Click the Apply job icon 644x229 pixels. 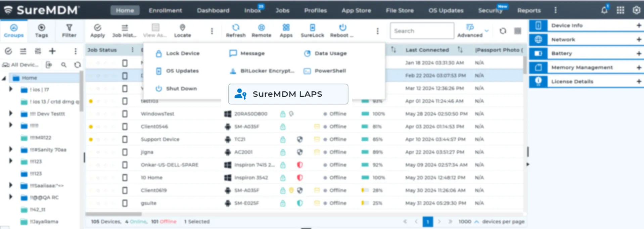97,31
